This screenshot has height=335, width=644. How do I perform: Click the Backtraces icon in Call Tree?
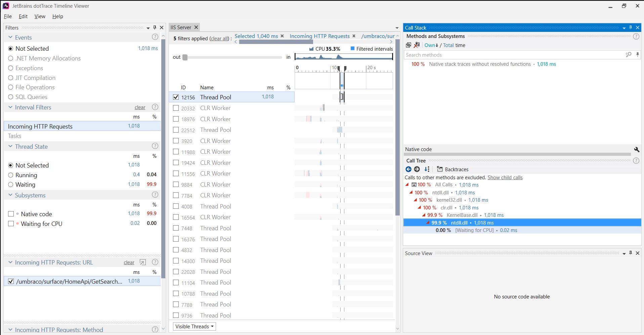[439, 169]
